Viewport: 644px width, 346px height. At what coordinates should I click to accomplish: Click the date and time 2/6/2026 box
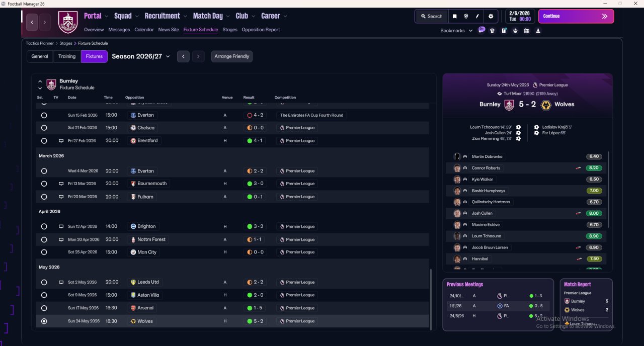coord(519,16)
